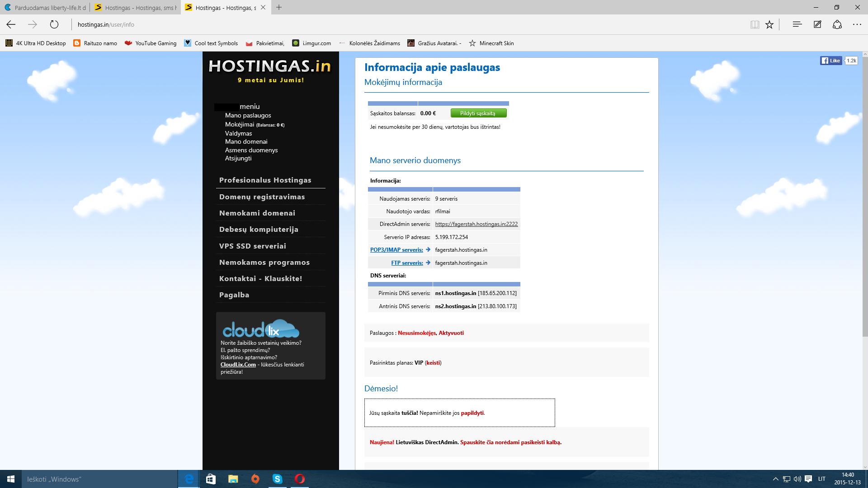
Task: Click the red Aktyvuoti link
Action: tap(451, 333)
